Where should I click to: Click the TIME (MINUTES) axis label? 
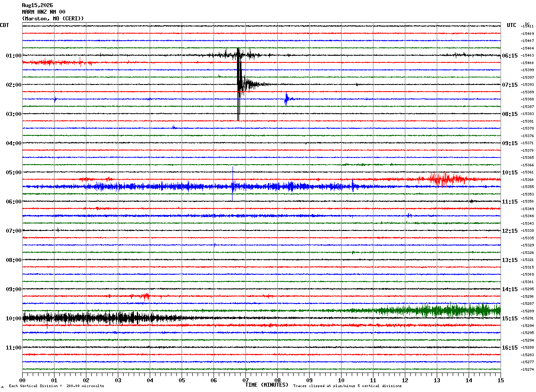point(267,385)
